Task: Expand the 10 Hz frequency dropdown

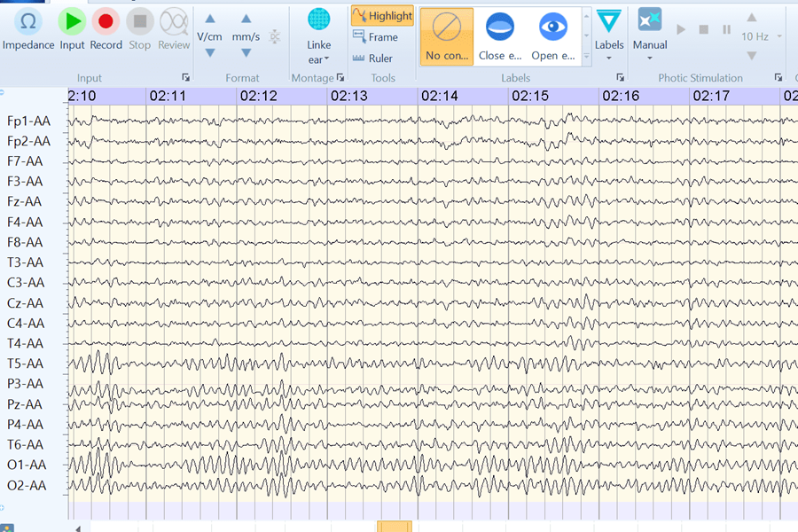Action: [779, 36]
